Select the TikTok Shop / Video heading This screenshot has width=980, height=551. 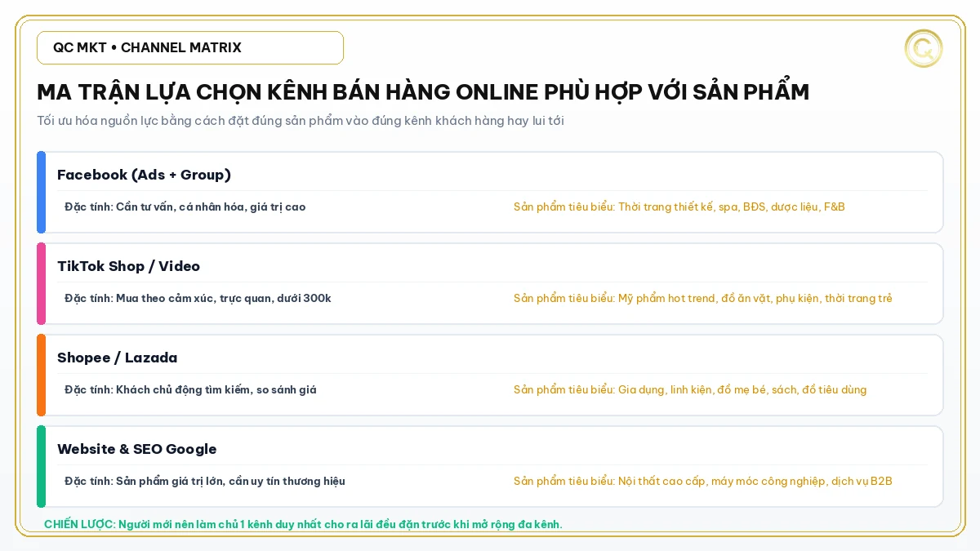(128, 266)
